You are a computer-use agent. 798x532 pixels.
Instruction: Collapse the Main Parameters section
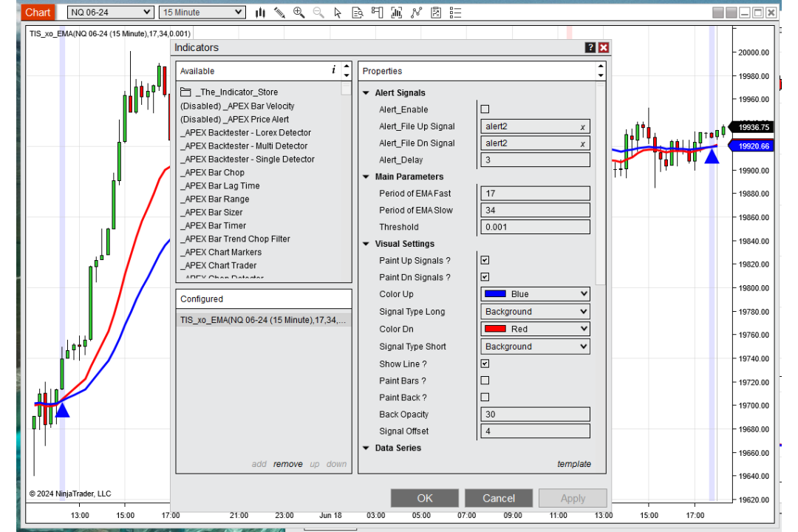366,177
